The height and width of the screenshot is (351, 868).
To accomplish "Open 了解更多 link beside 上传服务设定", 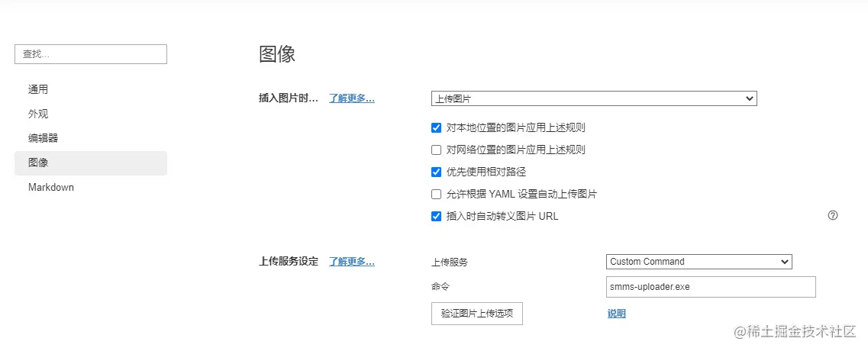I will 352,262.
